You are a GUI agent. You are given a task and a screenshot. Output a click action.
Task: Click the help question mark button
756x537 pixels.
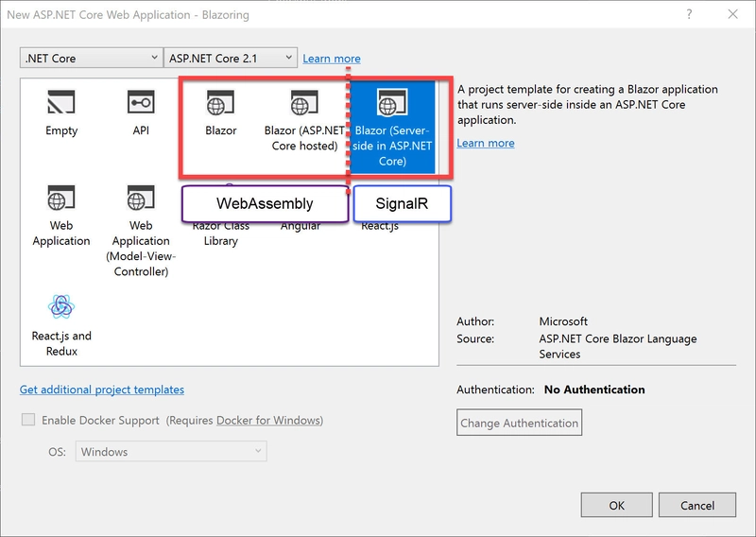click(x=690, y=14)
